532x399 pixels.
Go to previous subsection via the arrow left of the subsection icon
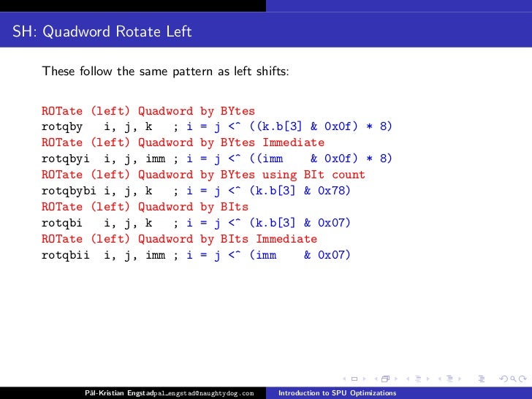pos(408,379)
